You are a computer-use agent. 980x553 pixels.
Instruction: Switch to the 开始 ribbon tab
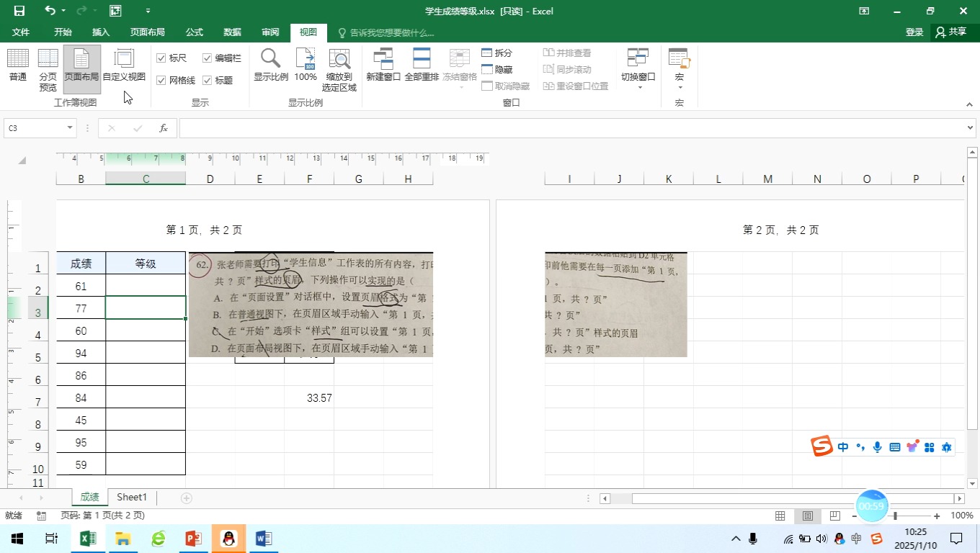pos(62,32)
